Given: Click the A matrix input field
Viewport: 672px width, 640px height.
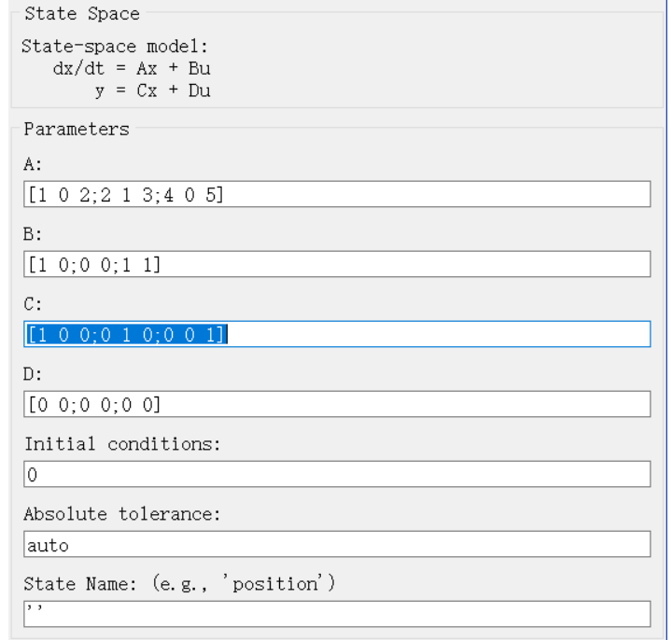Looking at the screenshot, I should click(336, 194).
